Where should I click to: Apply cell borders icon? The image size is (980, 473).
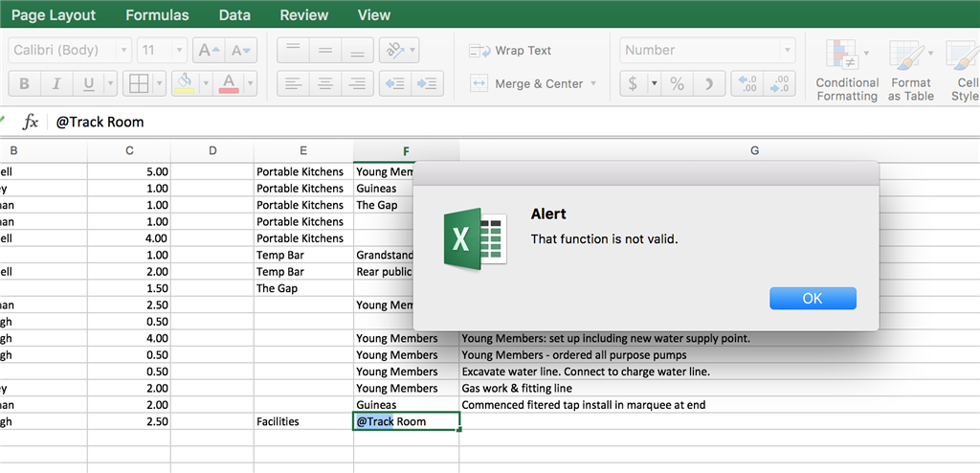(x=138, y=83)
